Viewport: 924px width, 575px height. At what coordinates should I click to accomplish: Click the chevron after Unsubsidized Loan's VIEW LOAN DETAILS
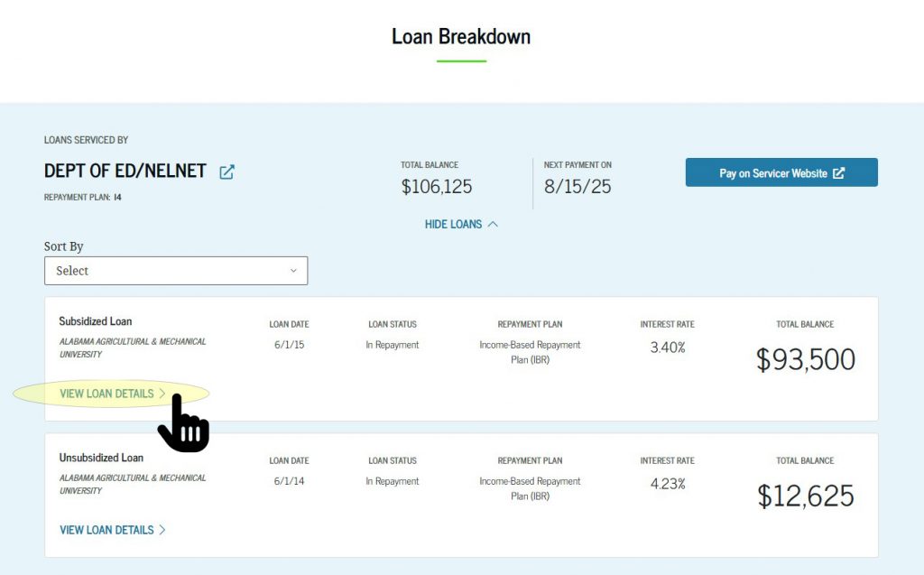163,530
